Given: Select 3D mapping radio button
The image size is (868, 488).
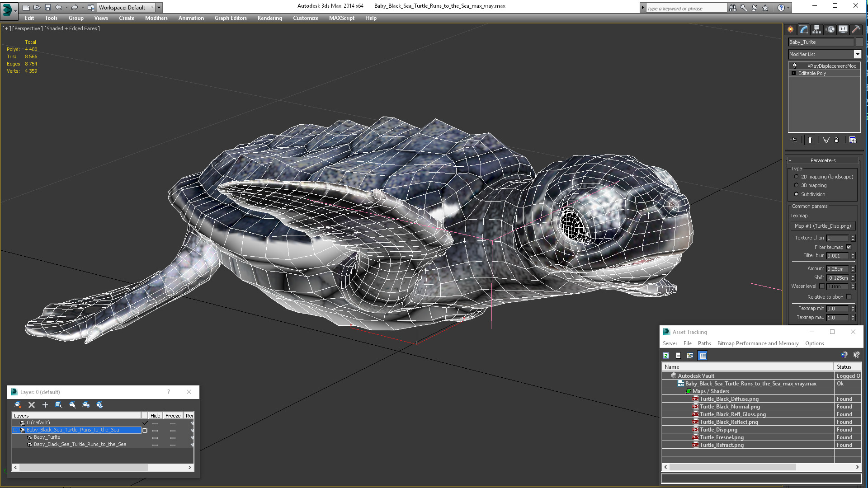Looking at the screenshot, I should click(796, 185).
